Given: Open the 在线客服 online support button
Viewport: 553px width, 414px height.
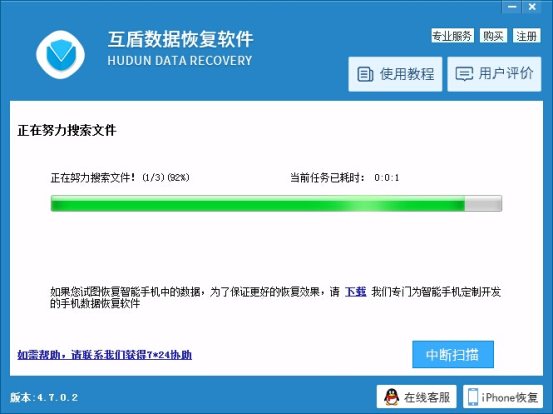Looking at the screenshot, I should 417,397.
